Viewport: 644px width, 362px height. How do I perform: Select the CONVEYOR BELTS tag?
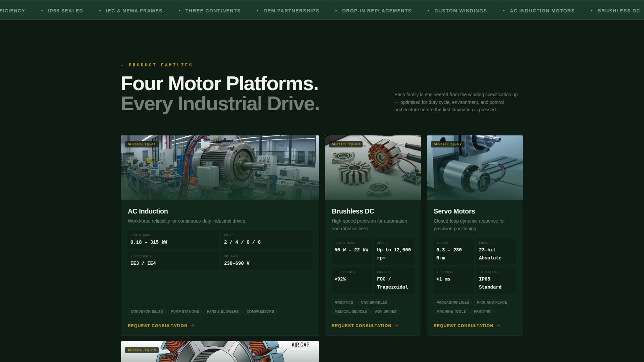[x=147, y=311]
